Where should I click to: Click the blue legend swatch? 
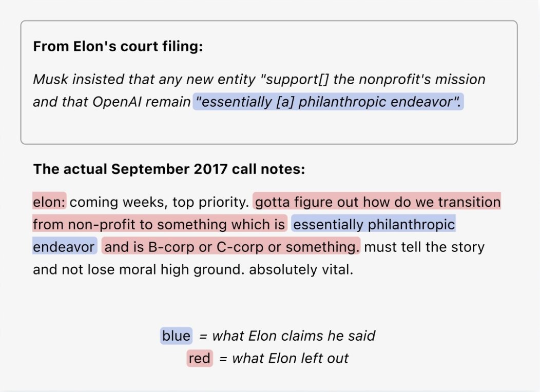tap(176, 336)
